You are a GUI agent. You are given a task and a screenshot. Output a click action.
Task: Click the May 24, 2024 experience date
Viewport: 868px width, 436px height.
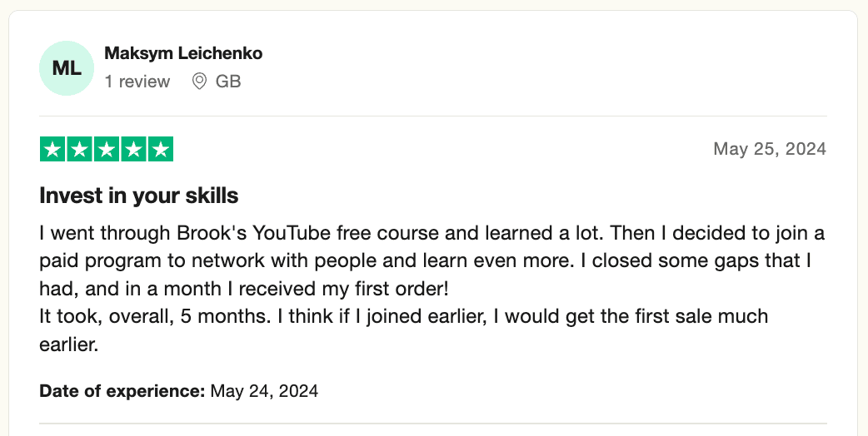pos(264,390)
